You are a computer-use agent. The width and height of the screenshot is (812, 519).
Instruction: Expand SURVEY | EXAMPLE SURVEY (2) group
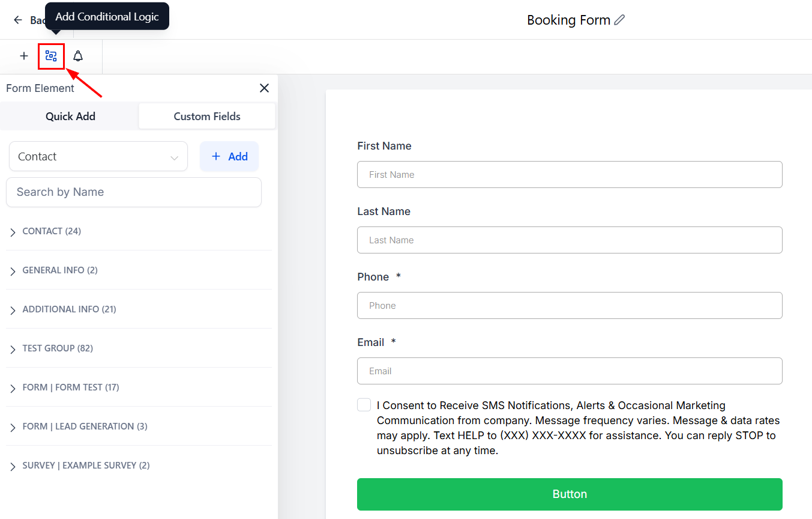click(13, 466)
